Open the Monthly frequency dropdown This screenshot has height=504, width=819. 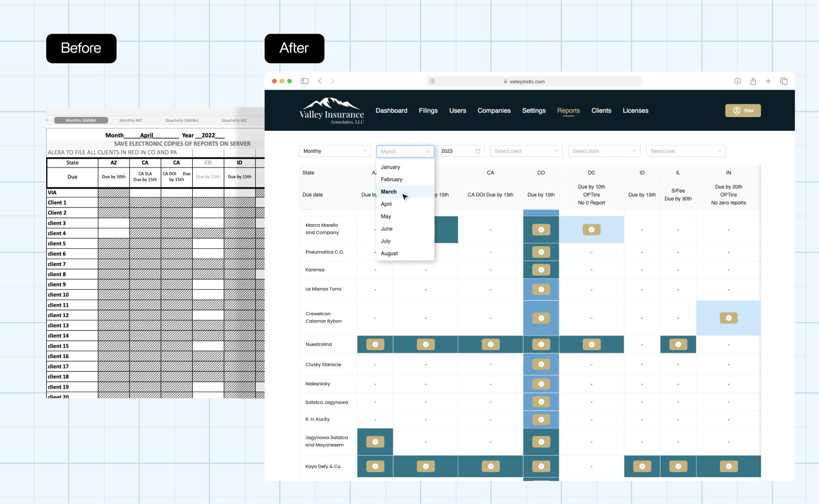[x=335, y=151]
